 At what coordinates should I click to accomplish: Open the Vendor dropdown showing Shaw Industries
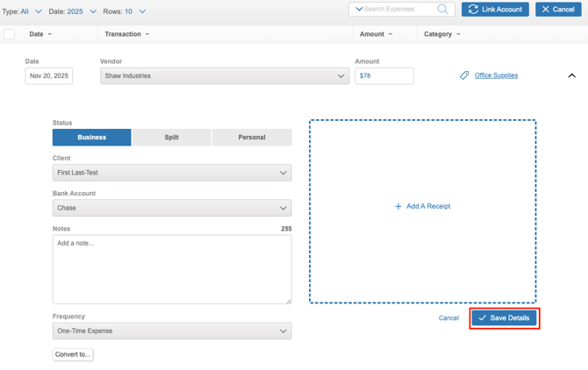coord(225,76)
